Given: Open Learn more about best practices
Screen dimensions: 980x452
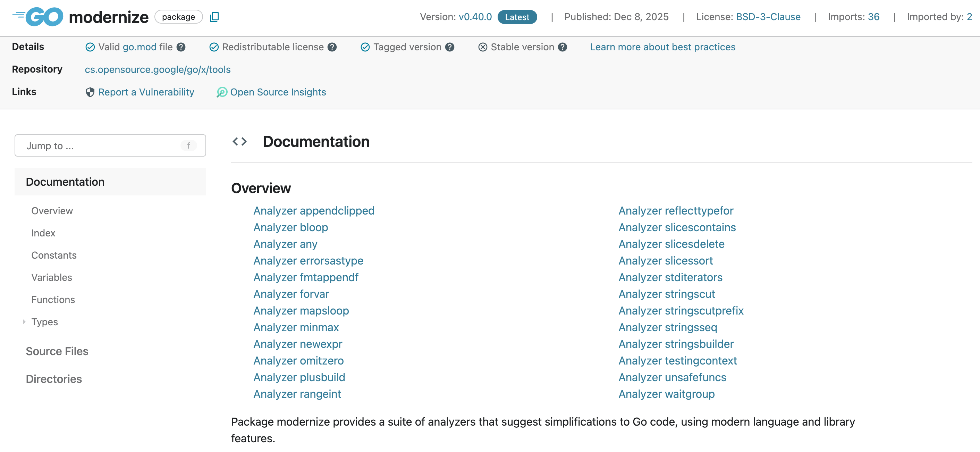Looking at the screenshot, I should coord(662,47).
